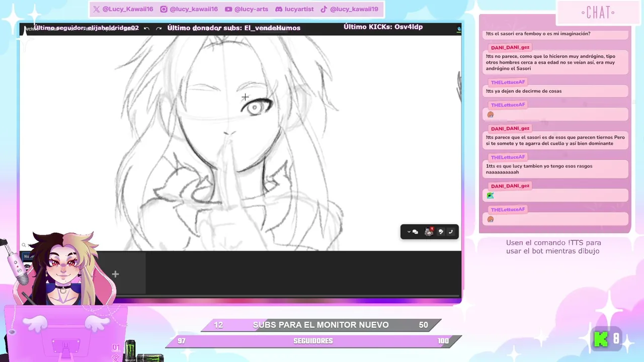Click 'Último seguidor: elijaheldridge02' text
This screenshot has height=362, width=644.
click(x=86, y=28)
